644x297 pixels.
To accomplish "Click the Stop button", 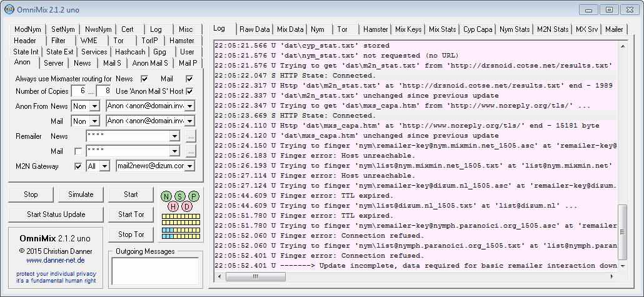I will [31, 194].
